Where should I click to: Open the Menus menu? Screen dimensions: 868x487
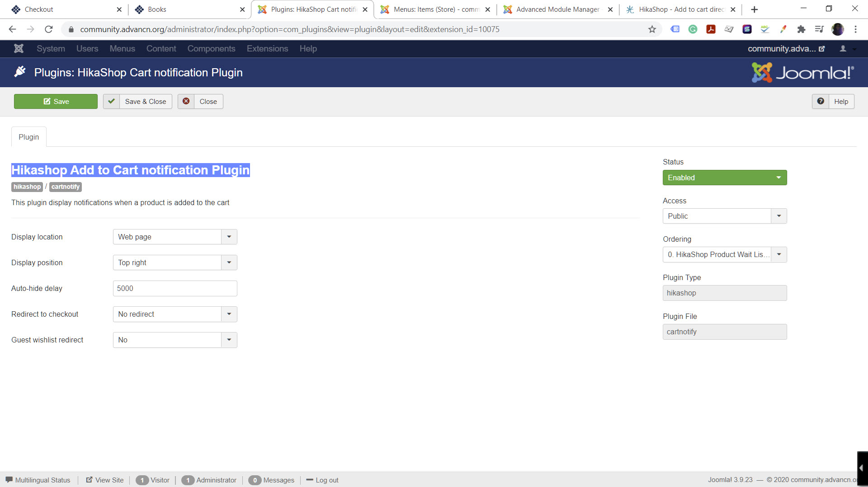(x=122, y=48)
